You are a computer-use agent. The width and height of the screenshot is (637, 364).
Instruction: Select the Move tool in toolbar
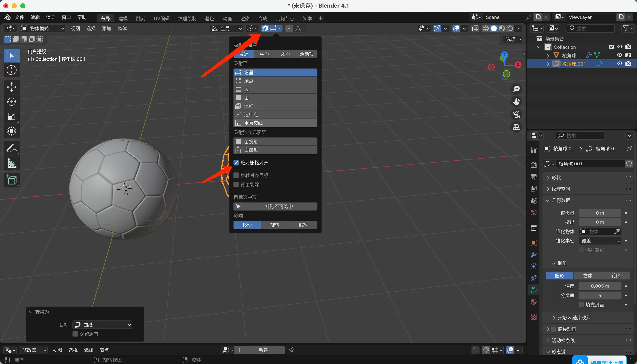(x=12, y=87)
